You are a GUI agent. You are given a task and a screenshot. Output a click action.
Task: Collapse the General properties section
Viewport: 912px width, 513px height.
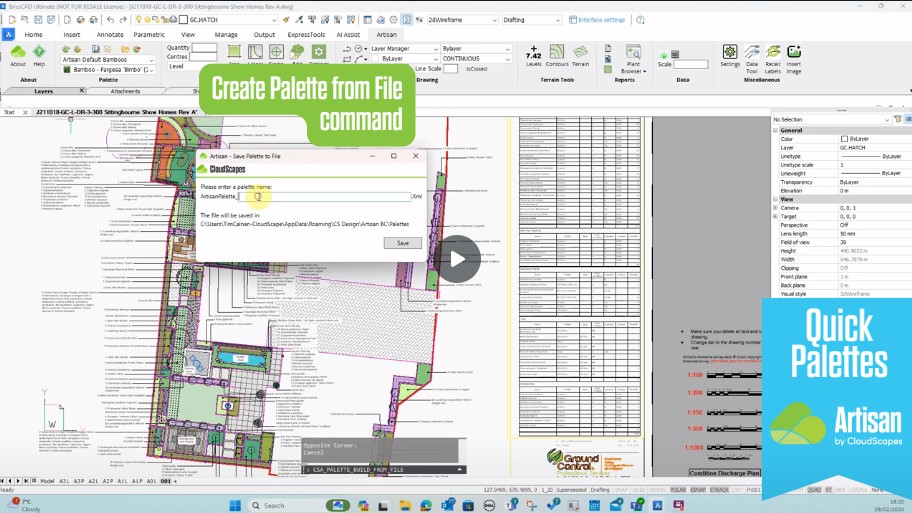pyautogui.click(x=775, y=130)
